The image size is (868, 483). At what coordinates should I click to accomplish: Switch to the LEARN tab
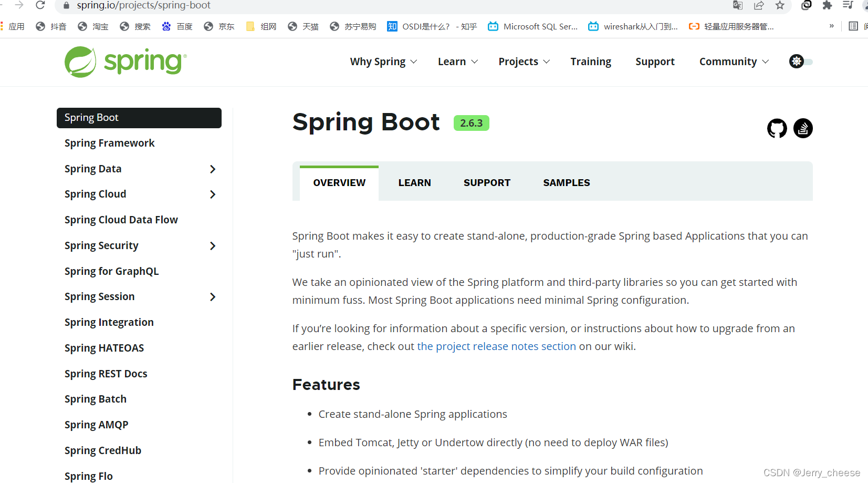pyautogui.click(x=414, y=183)
